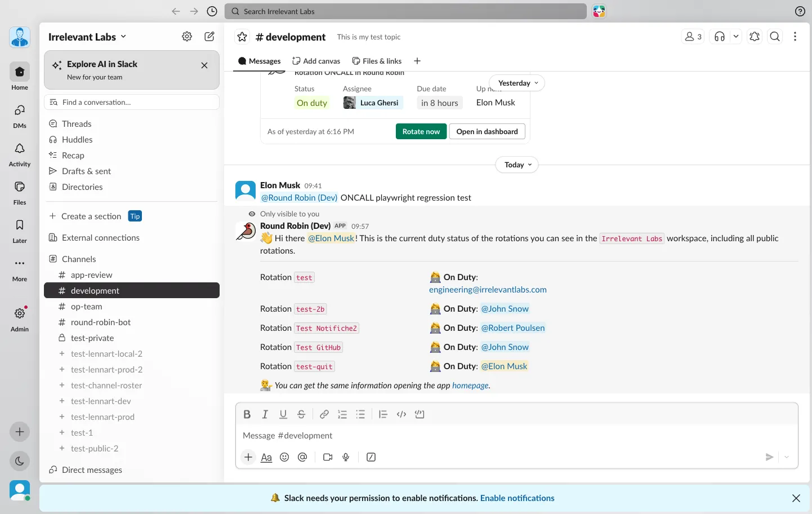Open DMs in the sidebar rail
Viewport: 812px width, 514px height.
(x=20, y=115)
